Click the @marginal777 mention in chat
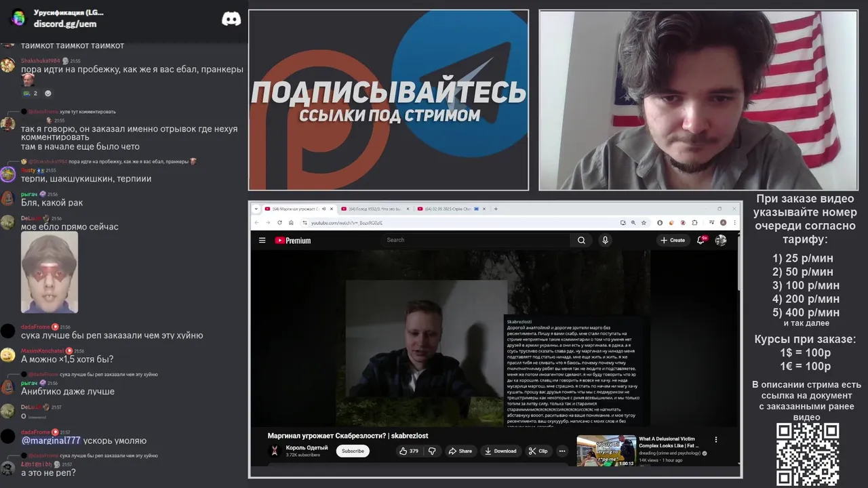The width and height of the screenshot is (868, 488). [51, 441]
